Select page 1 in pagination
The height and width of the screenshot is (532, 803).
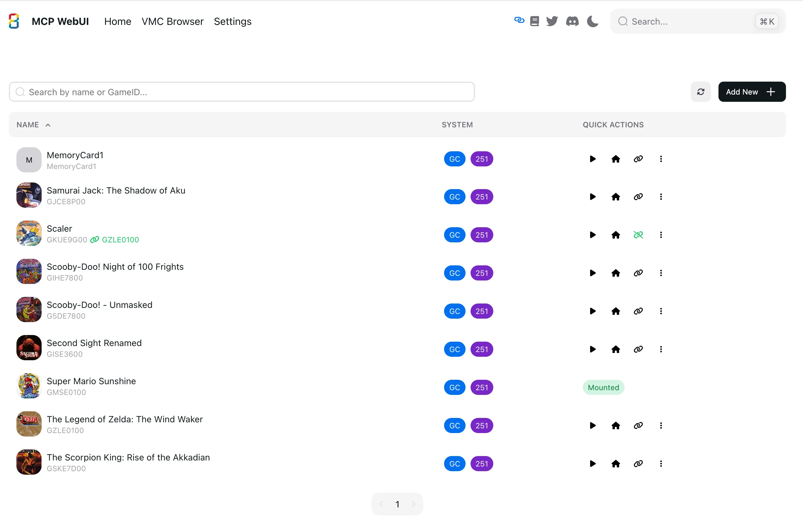pos(397,504)
